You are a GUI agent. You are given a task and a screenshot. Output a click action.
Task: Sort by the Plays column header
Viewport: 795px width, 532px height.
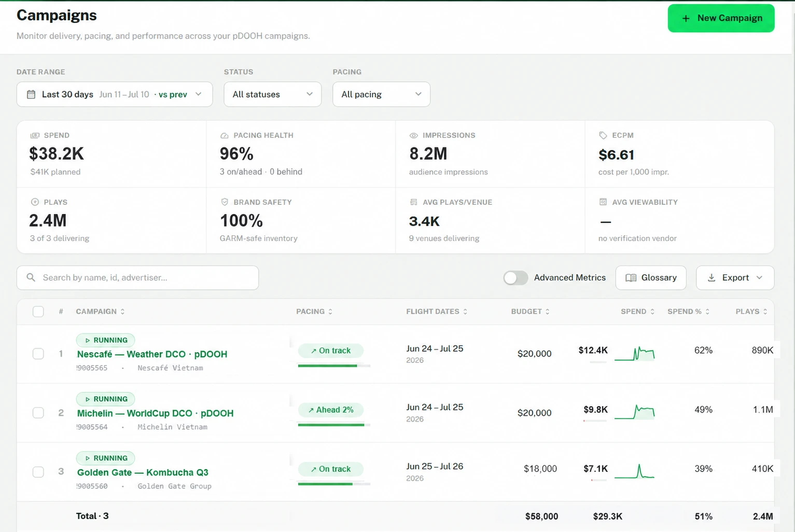tap(751, 312)
